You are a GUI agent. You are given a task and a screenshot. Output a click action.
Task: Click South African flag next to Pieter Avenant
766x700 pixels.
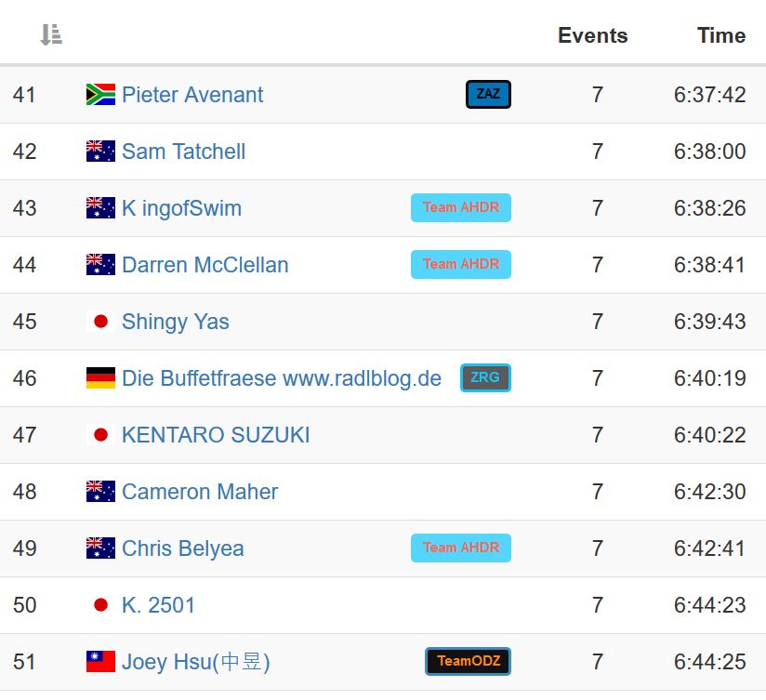point(100,94)
